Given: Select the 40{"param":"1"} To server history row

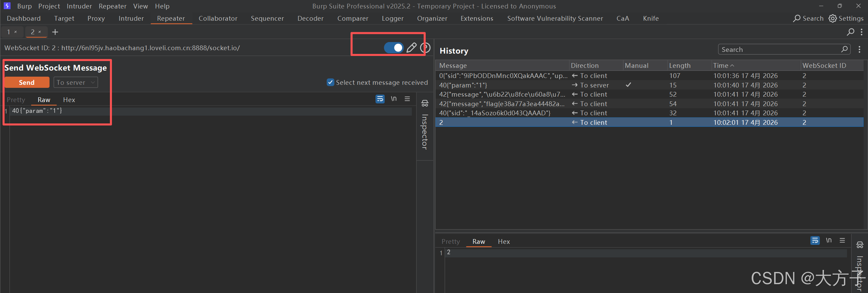Looking at the screenshot, I should pos(649,85).
